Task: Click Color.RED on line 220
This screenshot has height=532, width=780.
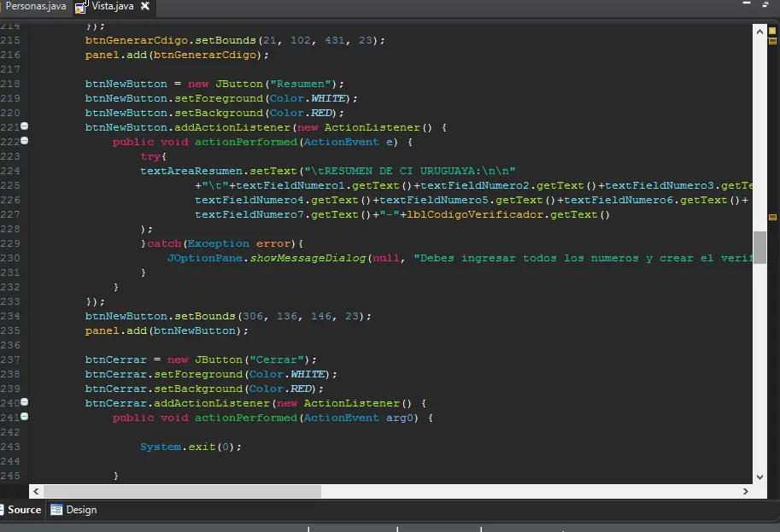Action: click(x=301, y=113)
